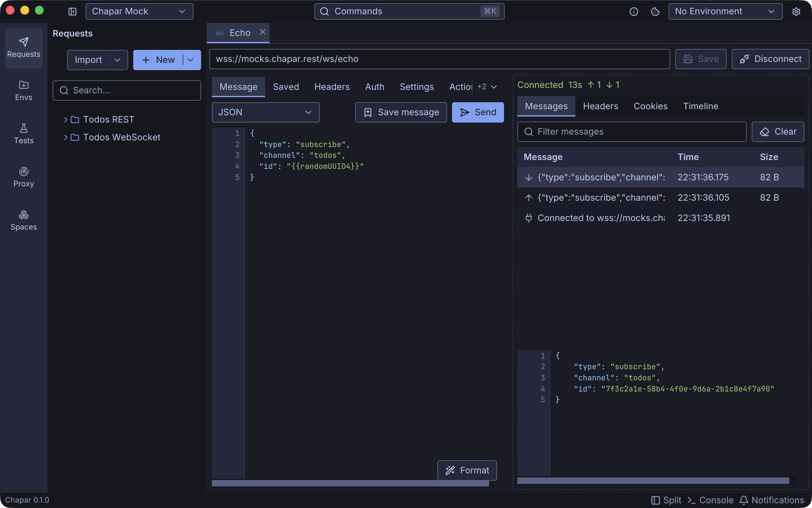Collapse the sidebar panel toggle icon
812x508 pixels.
tap(72, 12)
